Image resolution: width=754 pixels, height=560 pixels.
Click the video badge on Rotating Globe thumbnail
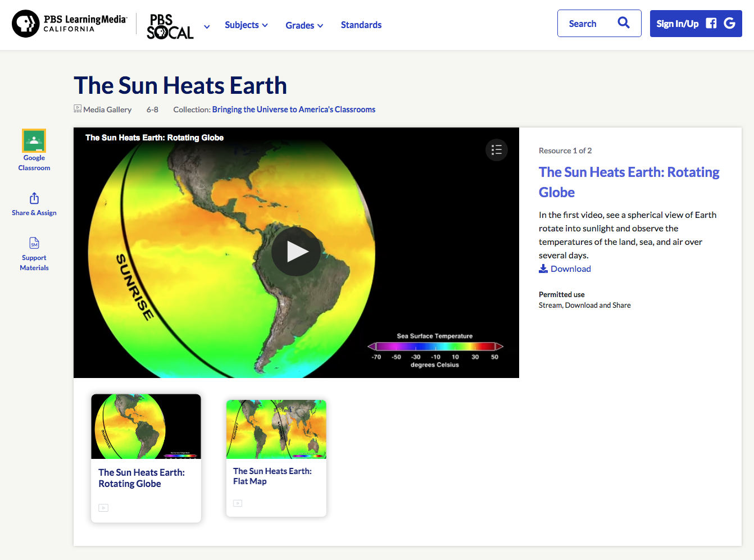tap(103, 507)
